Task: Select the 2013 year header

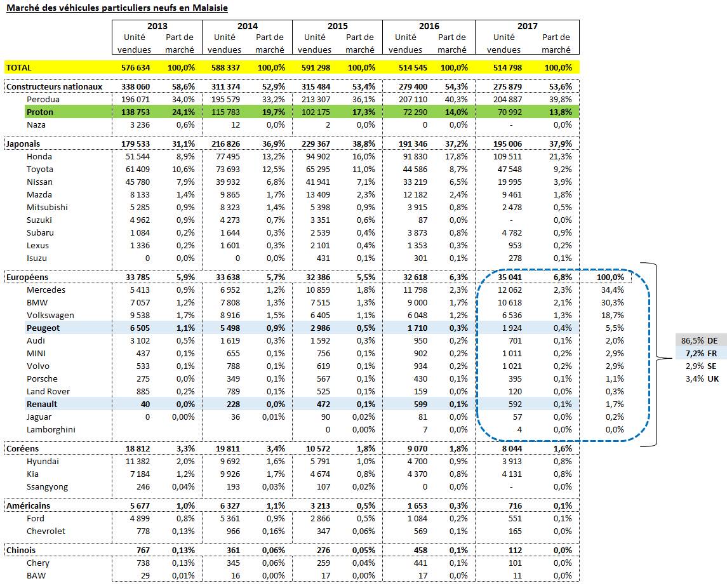Action: [157, 26]
